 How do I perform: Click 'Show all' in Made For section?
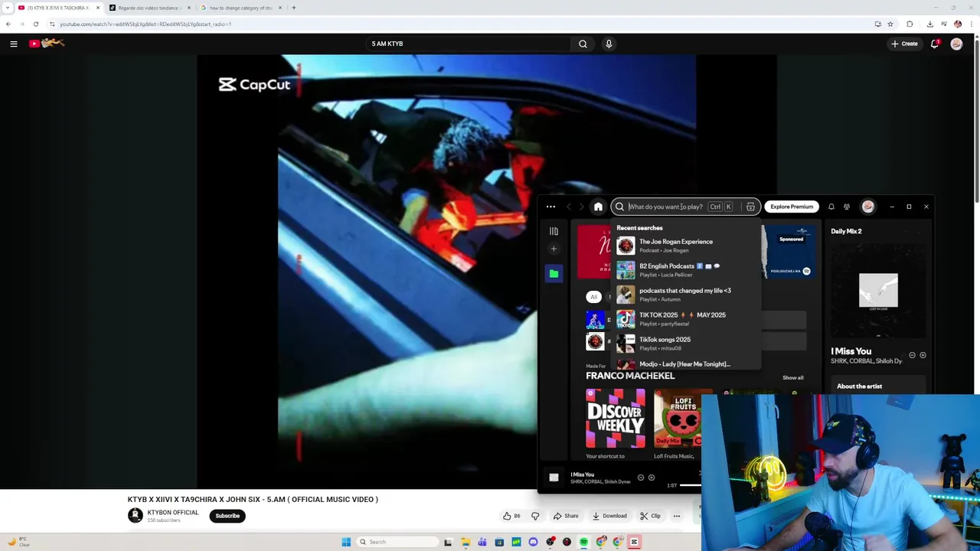792,377
